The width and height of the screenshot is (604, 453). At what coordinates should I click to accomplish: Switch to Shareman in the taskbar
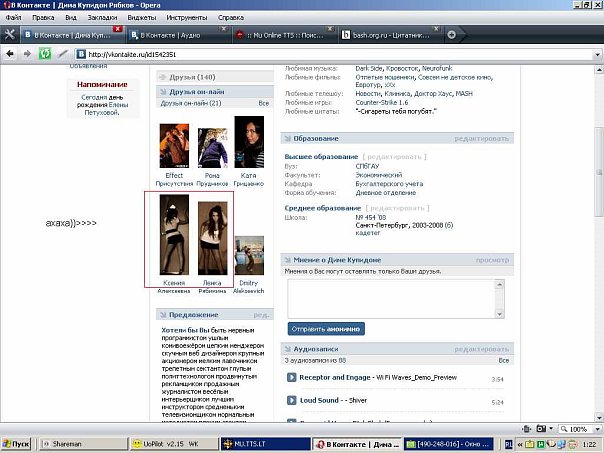(83, 444)
